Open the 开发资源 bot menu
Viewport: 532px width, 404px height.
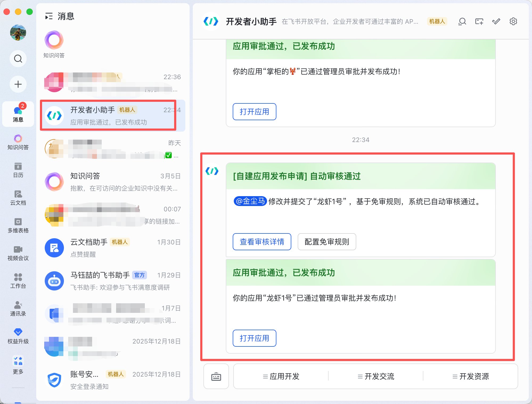click(x=471, y=376)
